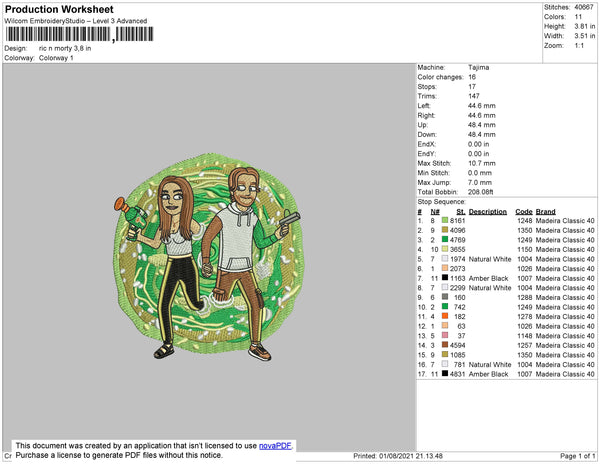The image size is (600, 464).
Task: Click the 'Description' column header
Action: (488, 212)
